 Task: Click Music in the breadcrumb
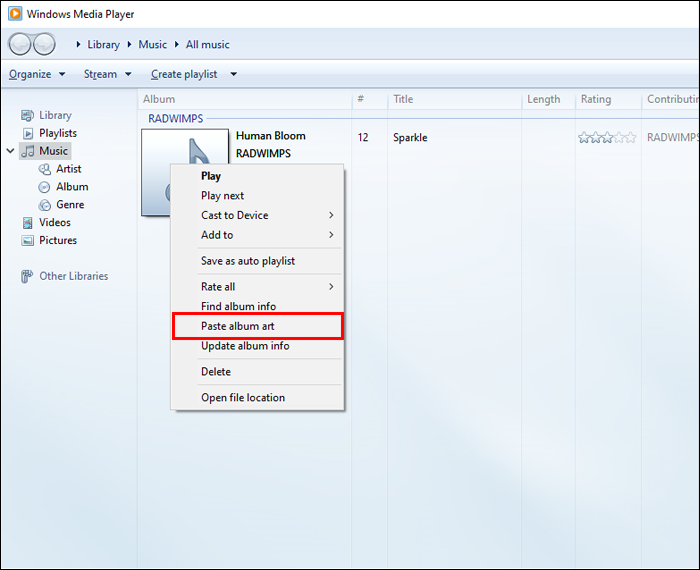click(152, 45)
